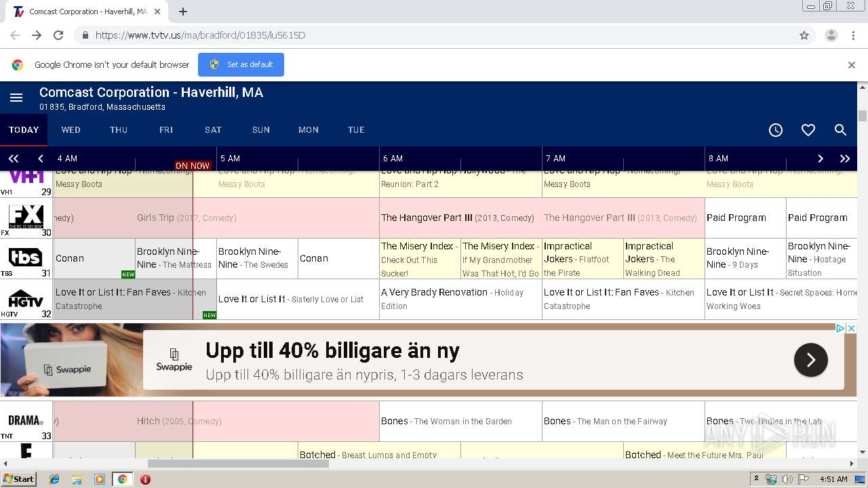Switch to the SUN tab
This screenshot has width=868, height=488.
click(261, 129)
